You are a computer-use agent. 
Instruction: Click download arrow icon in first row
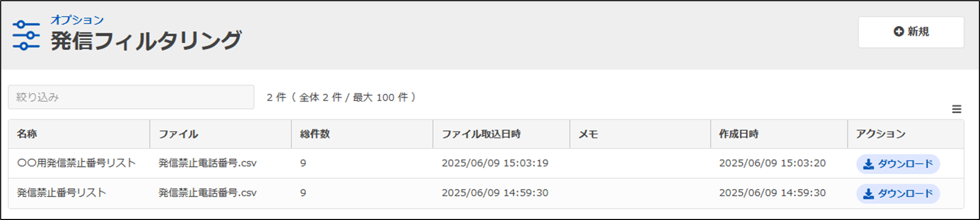click(x=868, y=164)
